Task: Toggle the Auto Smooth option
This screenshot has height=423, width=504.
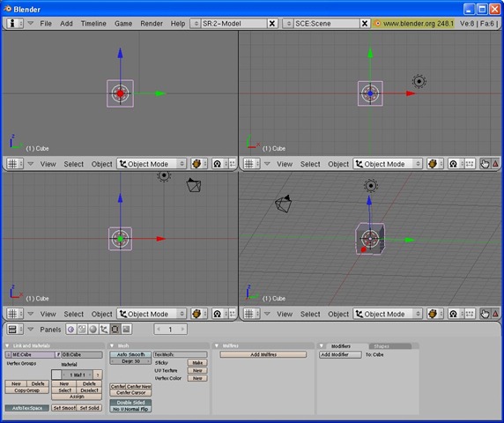Action: point(130,354)
